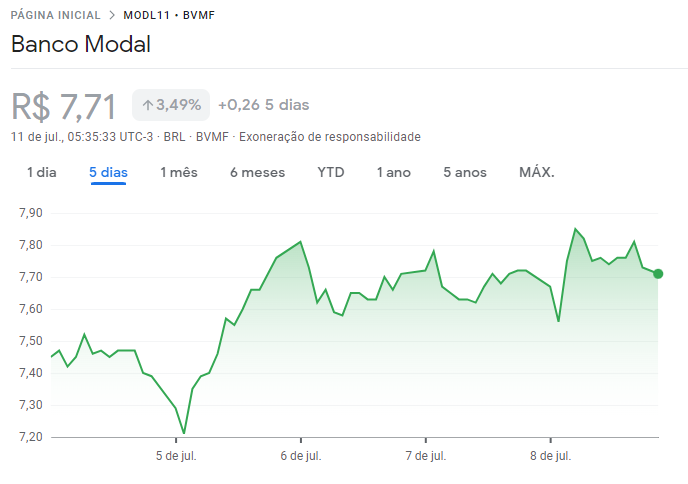Show the 1 ano chart
Image resolution: width=688 pixels, height=484 pixels.
pyautogui.click(x=394, y=172)
